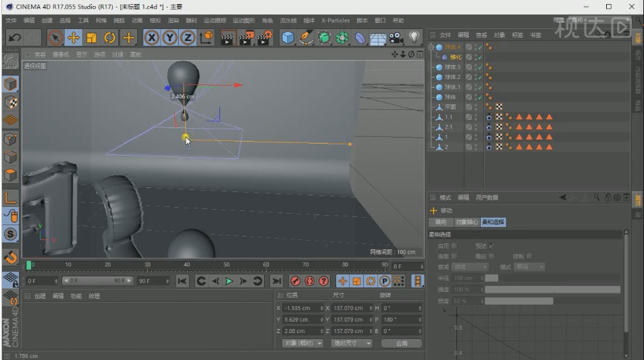Screen dimensions: 644x360
Task: Open the 绝对尺寸 size dropdown
Action: pos(352,343)
